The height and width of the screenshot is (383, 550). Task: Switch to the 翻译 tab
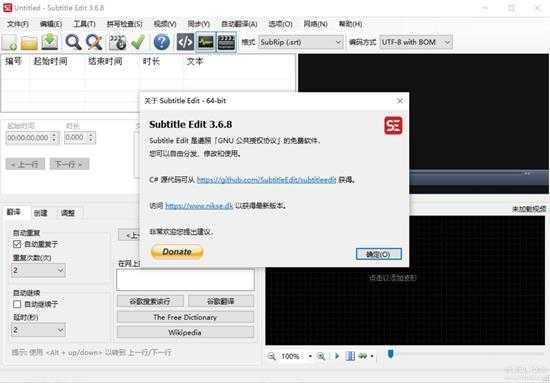tap(14, 212)
